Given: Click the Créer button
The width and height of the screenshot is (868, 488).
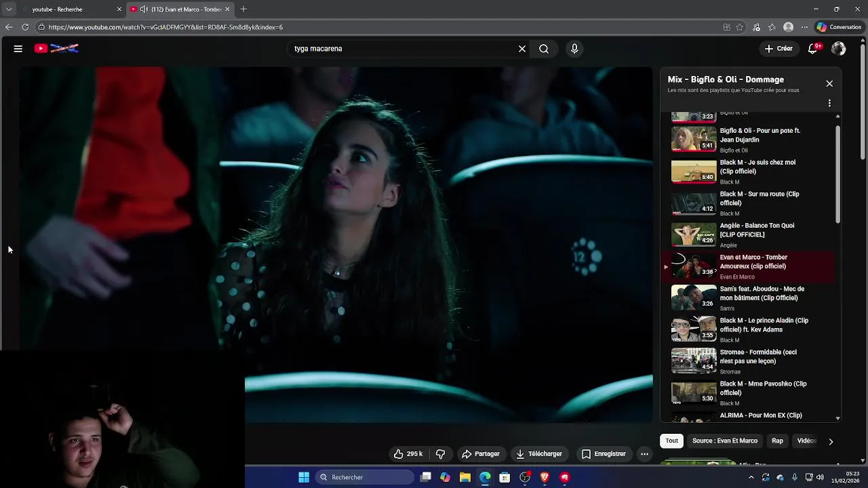Looking at the screenshot, I should pos(778,49).
